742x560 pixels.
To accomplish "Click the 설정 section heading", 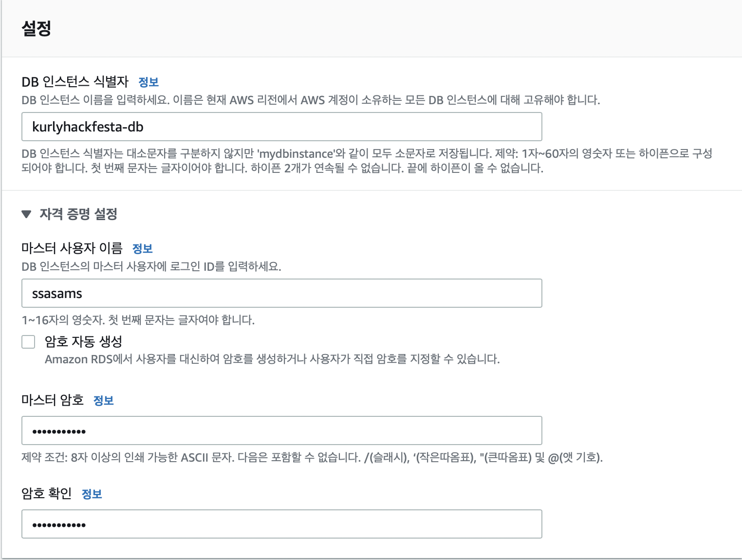I will (37, 28).
